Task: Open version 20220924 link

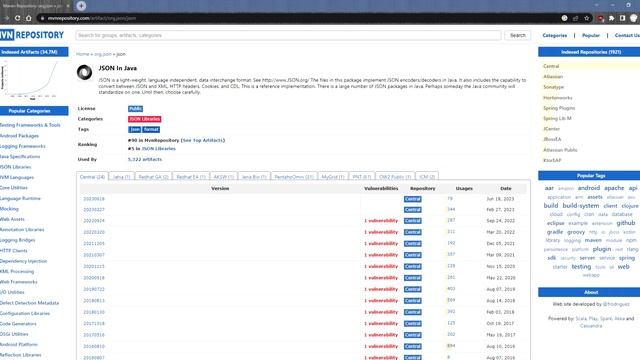Action: pos(94,221)
